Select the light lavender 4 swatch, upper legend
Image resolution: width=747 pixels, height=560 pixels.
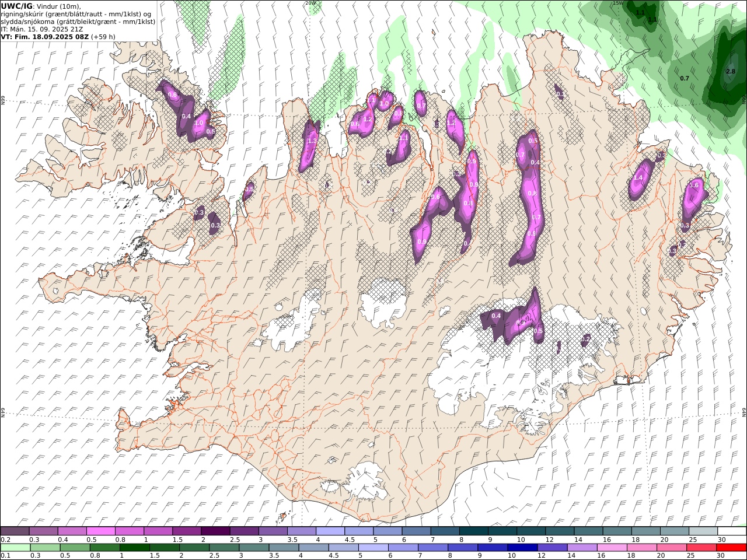pyautogui.click(x=330, y=531)
